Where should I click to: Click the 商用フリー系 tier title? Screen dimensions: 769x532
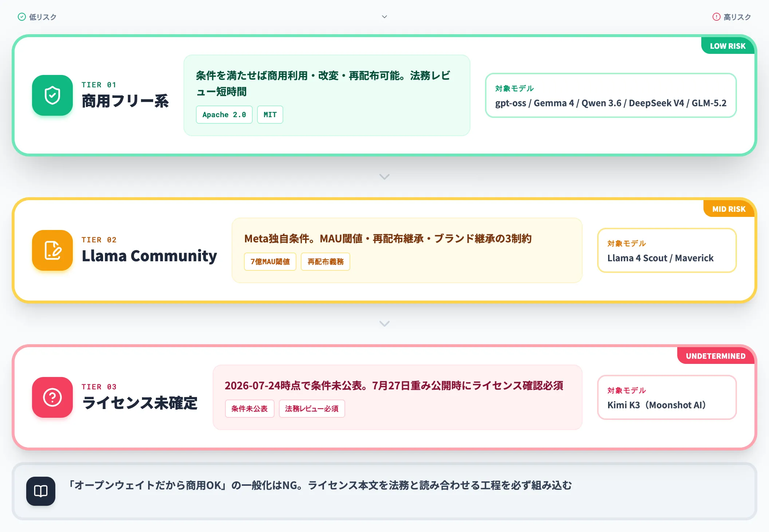[125, 101]
